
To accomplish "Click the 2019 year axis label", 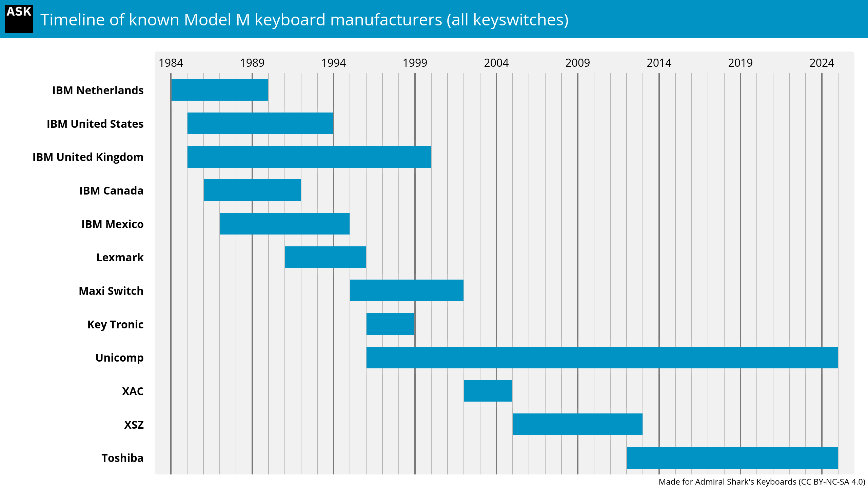I will coord(741,63).
